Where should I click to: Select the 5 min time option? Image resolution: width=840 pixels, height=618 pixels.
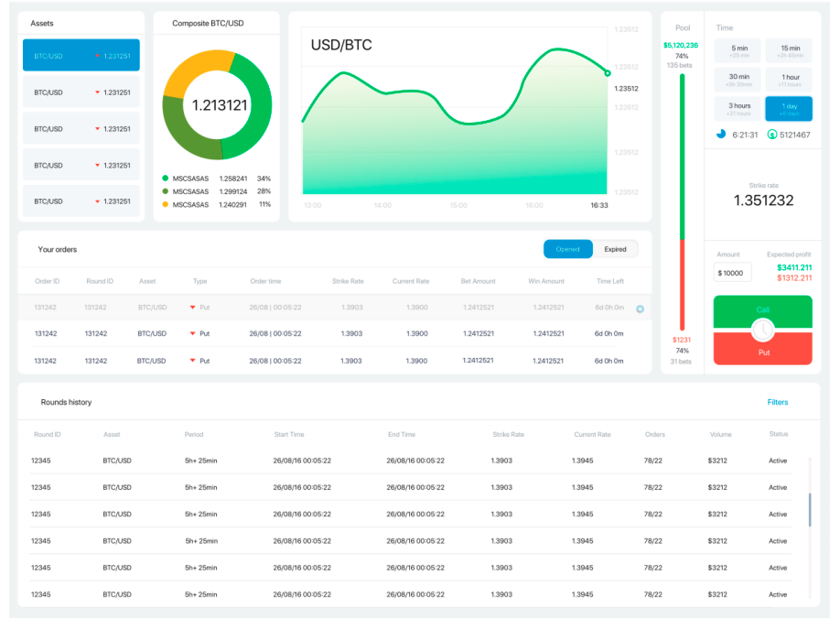coord(738,51)
